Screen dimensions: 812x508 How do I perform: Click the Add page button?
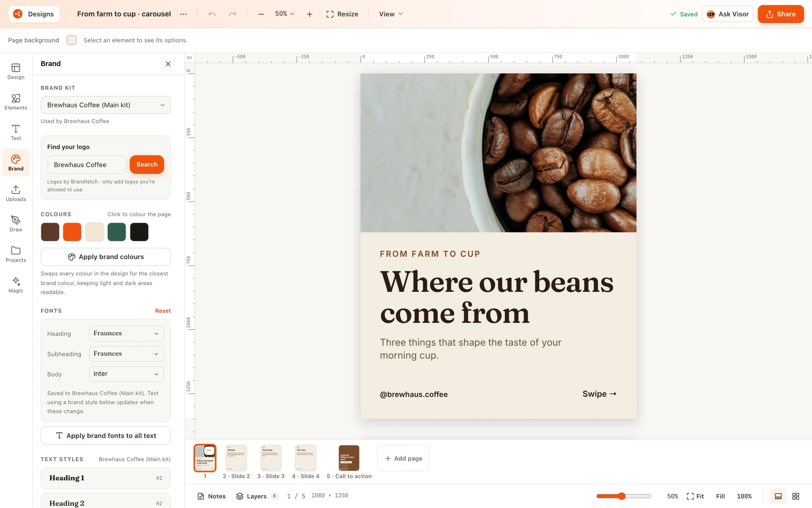click(403, 458)
